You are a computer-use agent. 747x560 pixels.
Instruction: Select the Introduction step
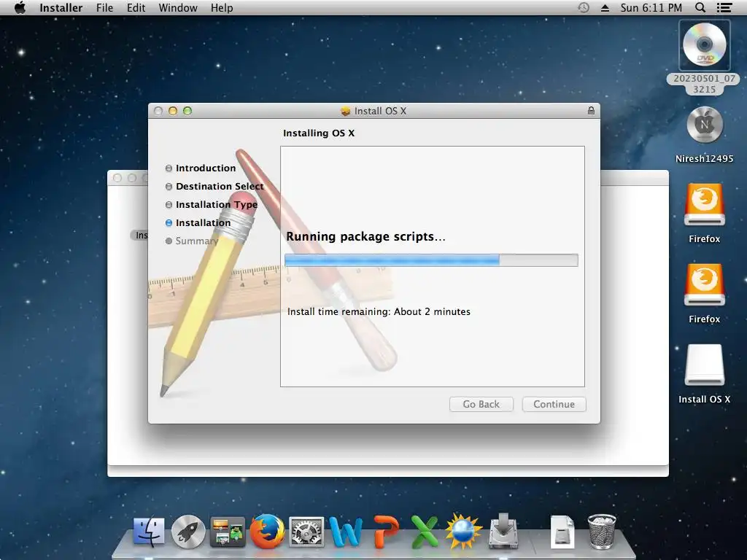pos(201,168)
